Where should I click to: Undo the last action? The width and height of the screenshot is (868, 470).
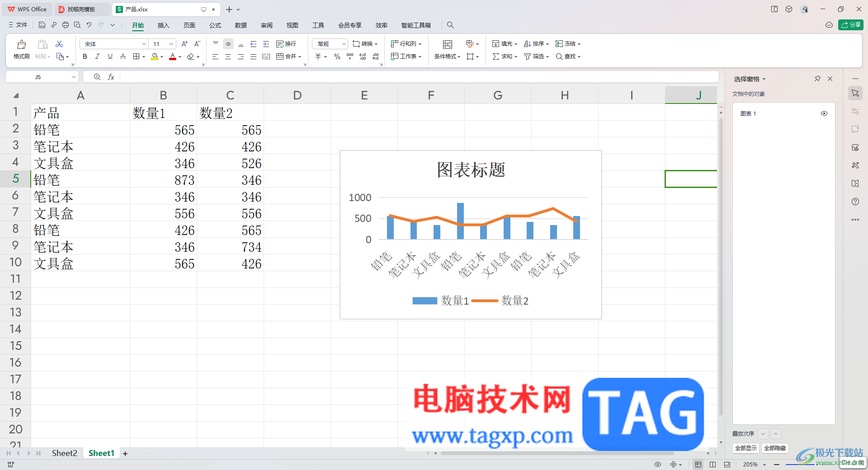coord(89,25)
